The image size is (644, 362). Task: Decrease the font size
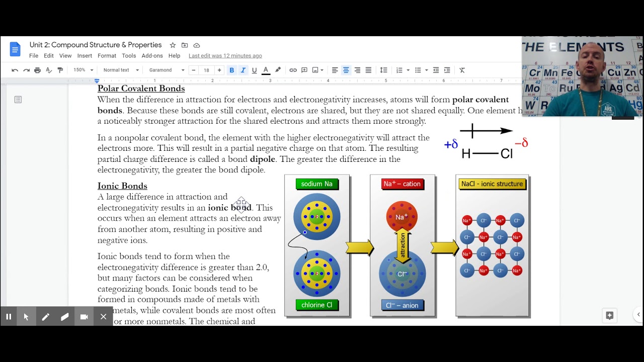pos(193,70)
